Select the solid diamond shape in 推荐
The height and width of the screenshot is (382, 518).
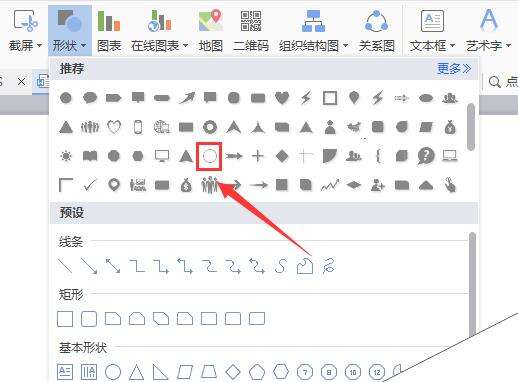tap(282, 156)
